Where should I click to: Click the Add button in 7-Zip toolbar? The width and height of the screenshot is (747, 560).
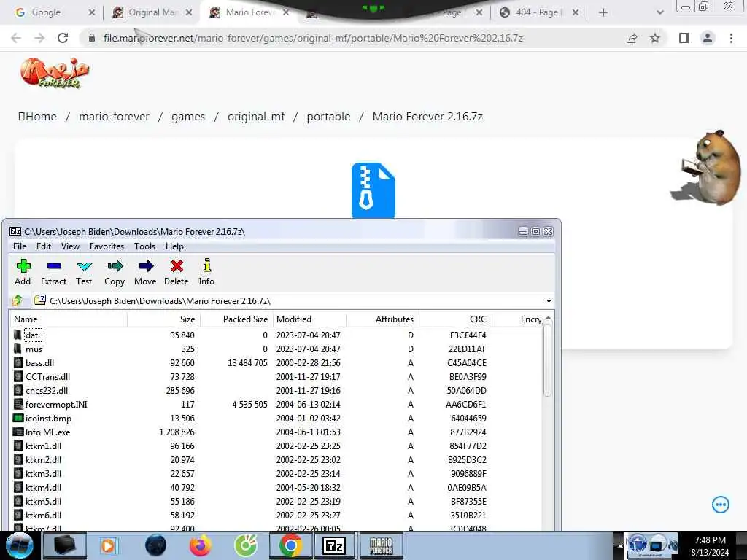23,272
